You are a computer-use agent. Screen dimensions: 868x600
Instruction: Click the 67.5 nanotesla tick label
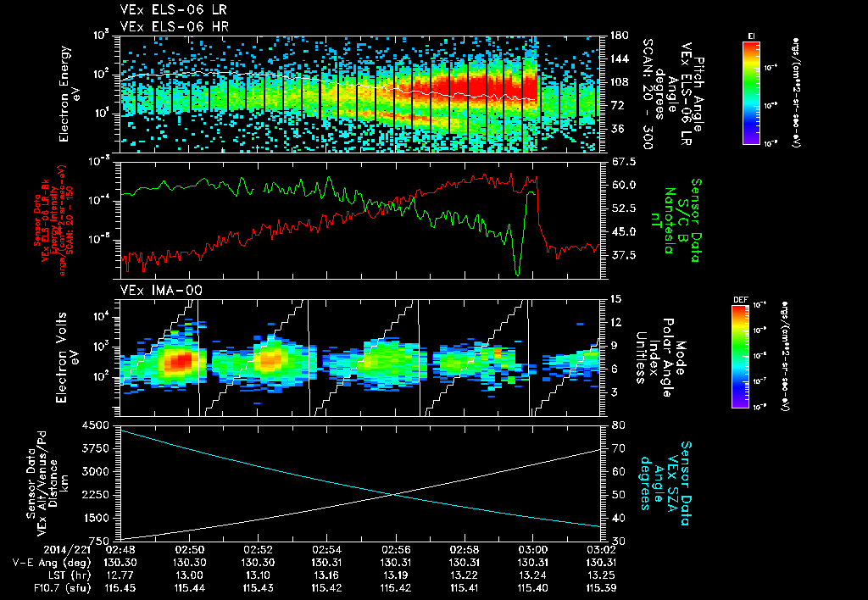tap(623, 162)
